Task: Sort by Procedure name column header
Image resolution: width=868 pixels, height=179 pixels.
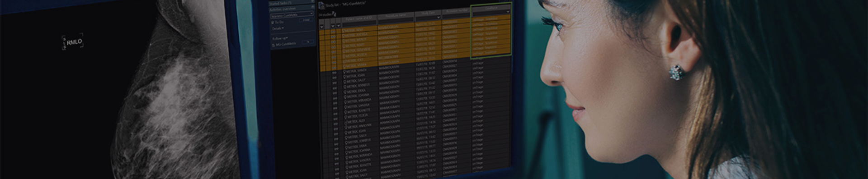Action: 396,15
